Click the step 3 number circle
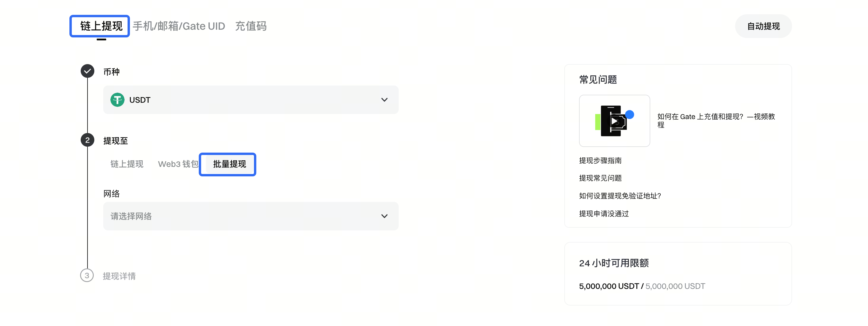The image size is (868, 326). click(x=87, y=276)
